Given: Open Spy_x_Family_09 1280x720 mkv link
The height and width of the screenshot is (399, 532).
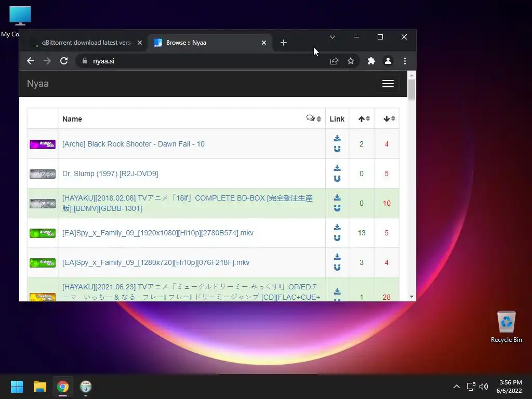Looking at the screenshot, I should click(x=156, y=262).
